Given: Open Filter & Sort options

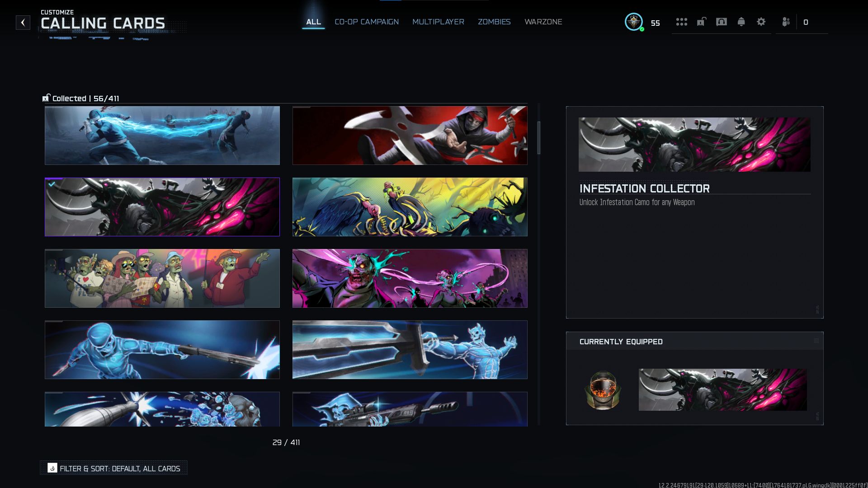Looking at the screenshot, I should point(114,468).
